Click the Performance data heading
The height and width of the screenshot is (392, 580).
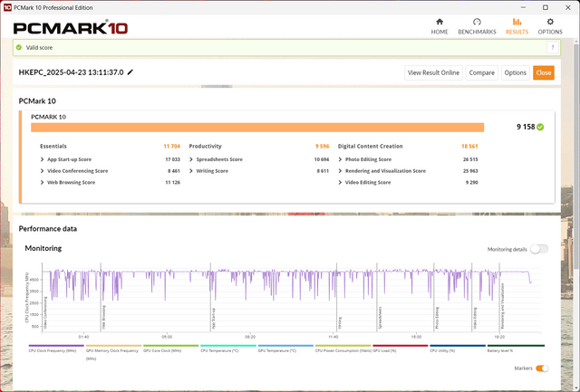48,229
